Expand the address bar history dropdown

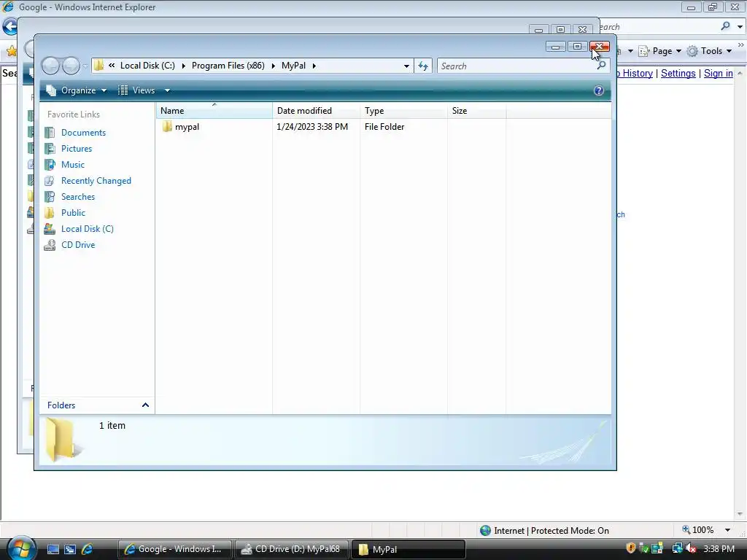coord(406,66)
